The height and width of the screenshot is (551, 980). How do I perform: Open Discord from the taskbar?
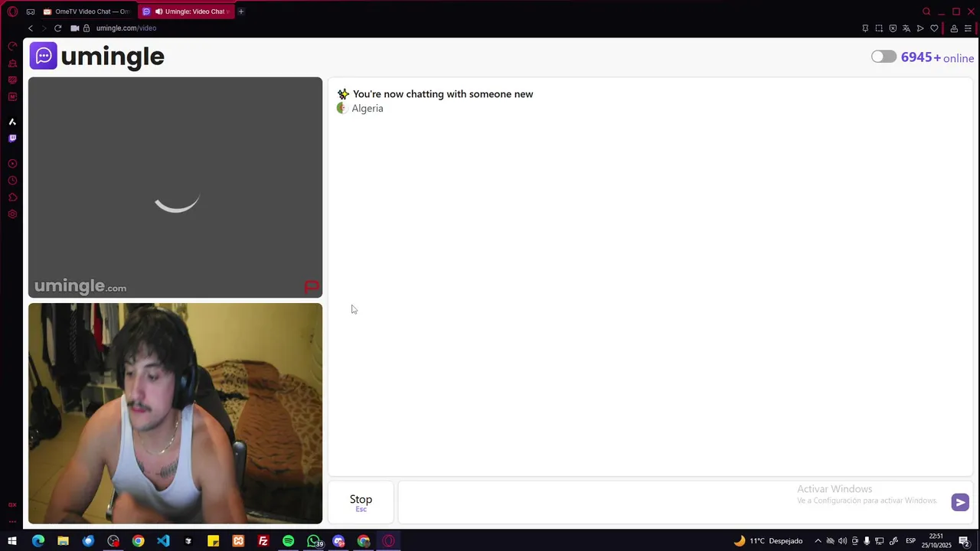[339, 541]
